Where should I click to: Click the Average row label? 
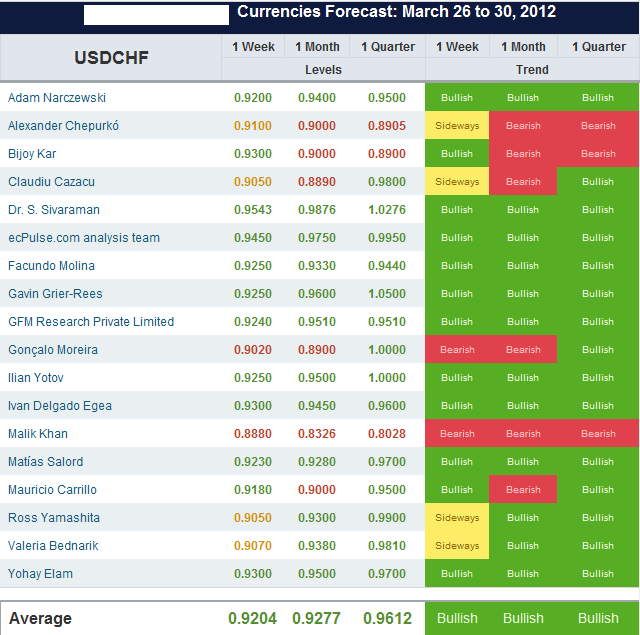click(x=40, y=618)
